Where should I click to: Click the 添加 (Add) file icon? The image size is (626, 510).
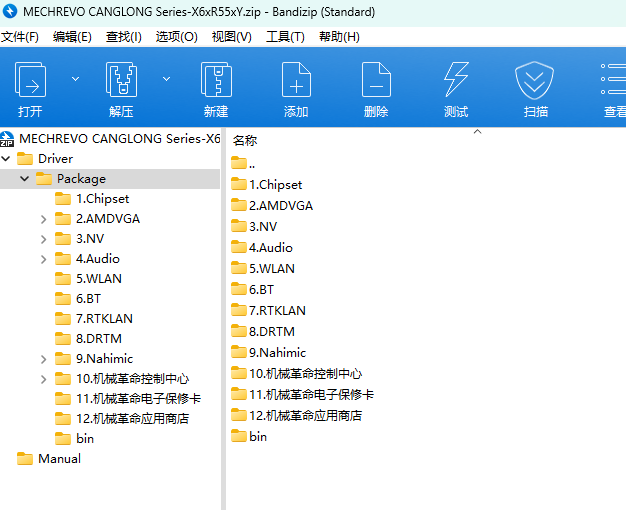(x=296, y=79)
